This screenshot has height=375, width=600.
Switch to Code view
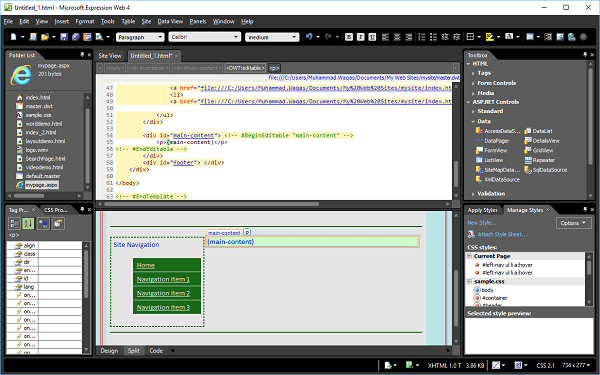click(156, 351)
